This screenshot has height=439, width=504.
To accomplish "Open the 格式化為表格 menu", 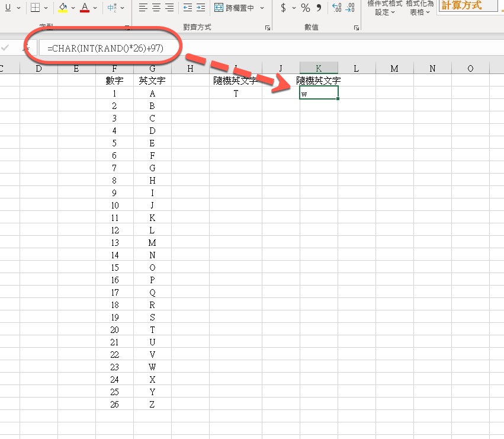I will pos(420,8).
